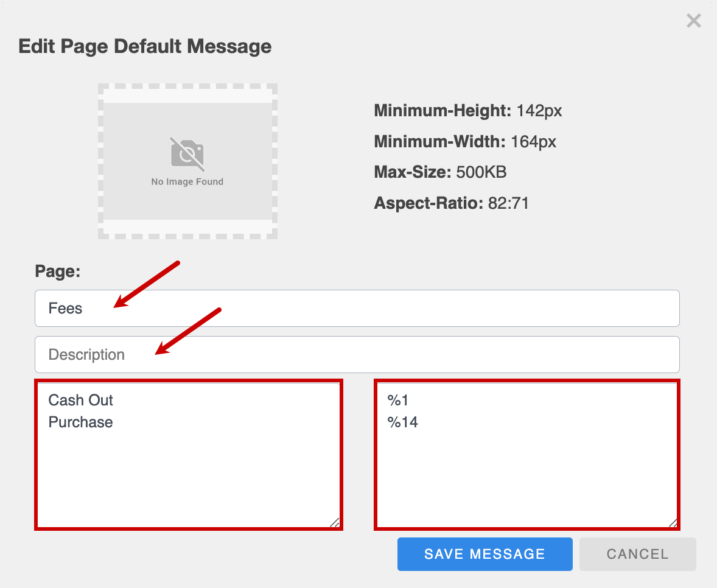Click the 'No Image Found' caption

tap(187, 181)
